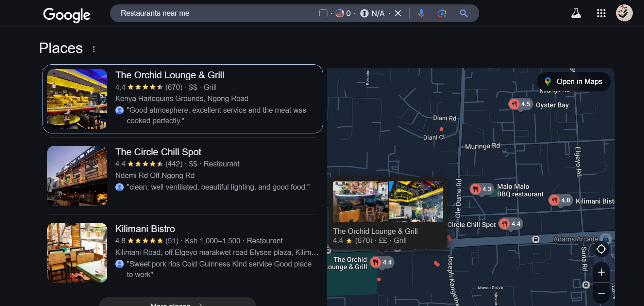Click the Google logo

pos(67,14)
